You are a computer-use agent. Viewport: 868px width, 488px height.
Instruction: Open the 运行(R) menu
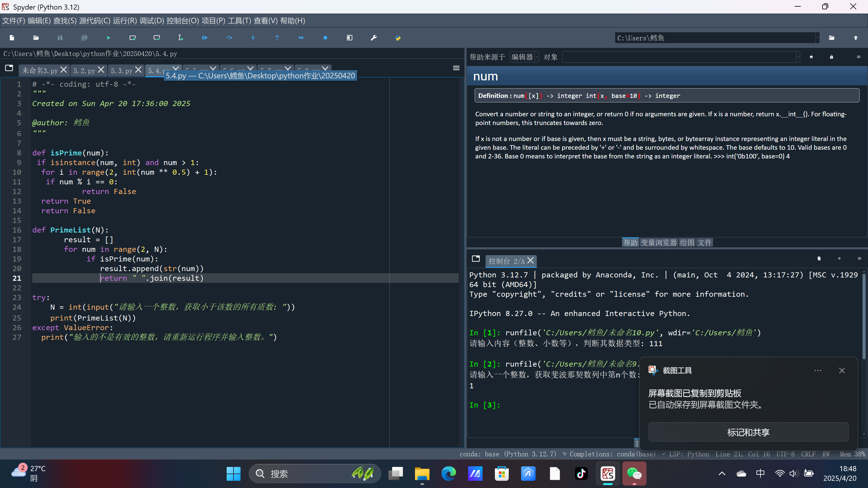click(x=125, y=21)
